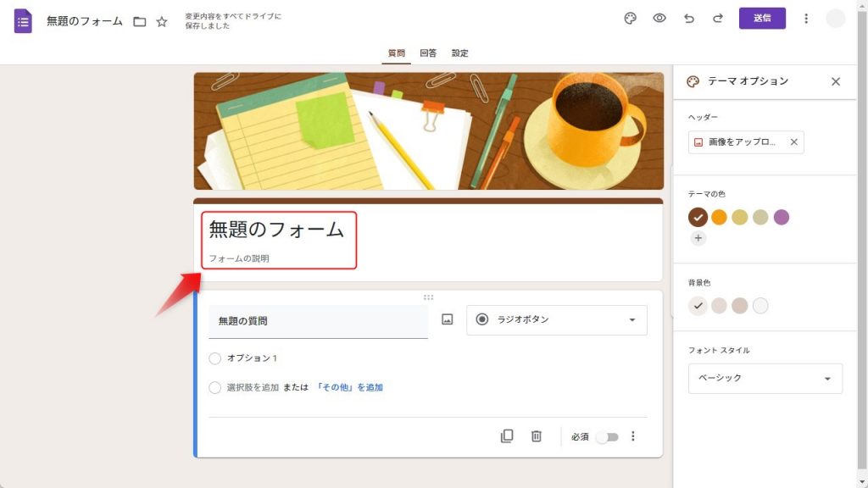Click the 無題のフォーム document name at top

click(x=85, y=21)
